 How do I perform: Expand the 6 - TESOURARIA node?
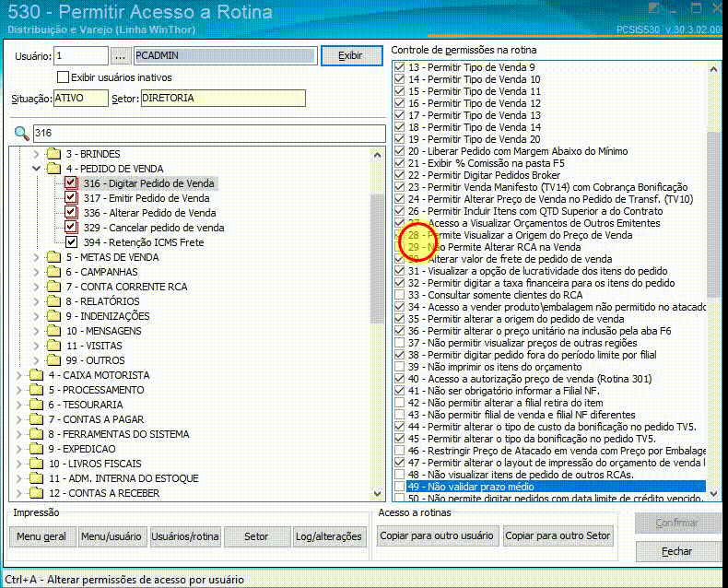19,405
